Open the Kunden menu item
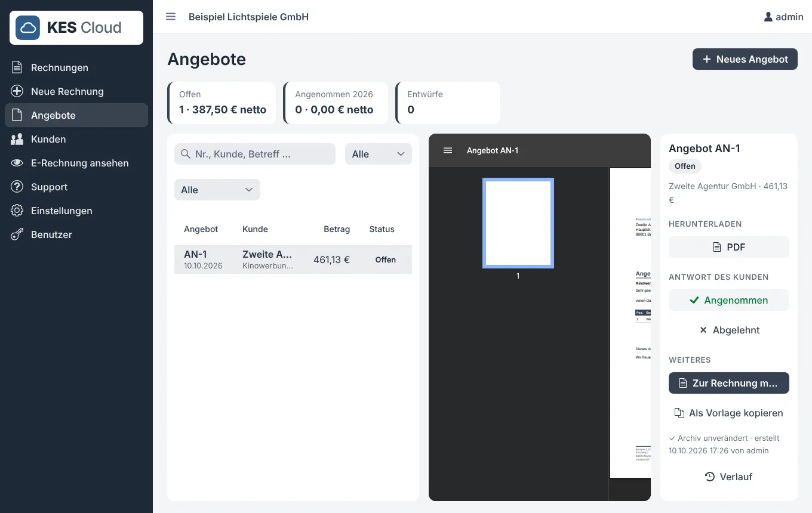 (76, 139)
